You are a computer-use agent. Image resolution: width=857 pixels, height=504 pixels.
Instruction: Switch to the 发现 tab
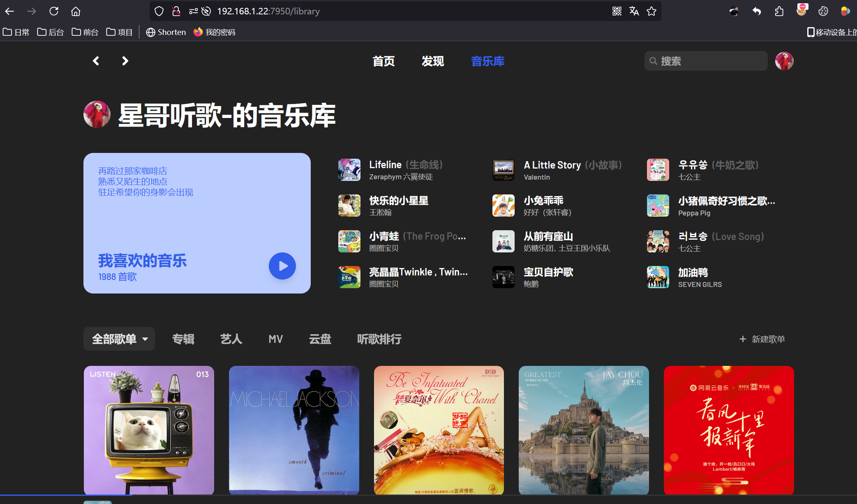432,61
